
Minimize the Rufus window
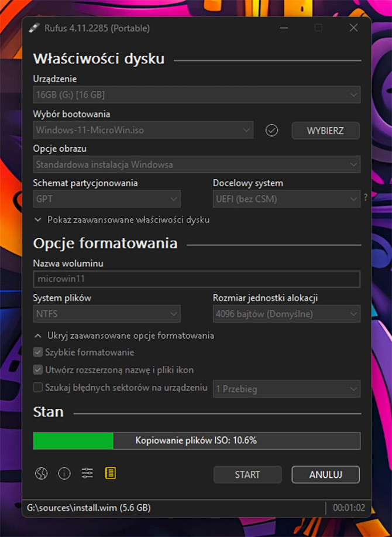click(x=284, y=28)
